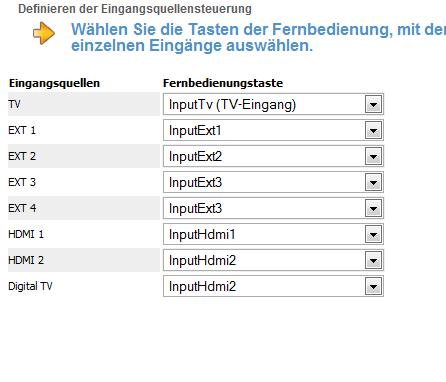Select the EXT 1 source label
446x382 pixels.
coord(22,130)
